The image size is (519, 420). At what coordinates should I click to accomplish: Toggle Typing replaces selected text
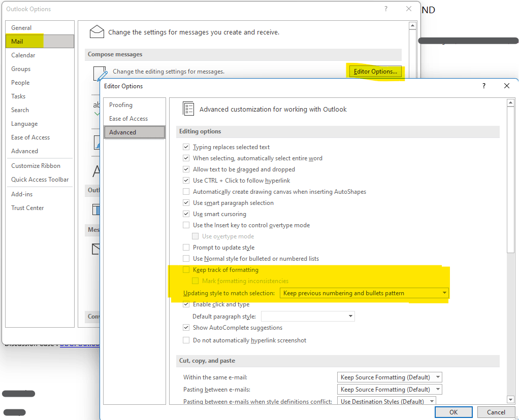click(186, 147)
